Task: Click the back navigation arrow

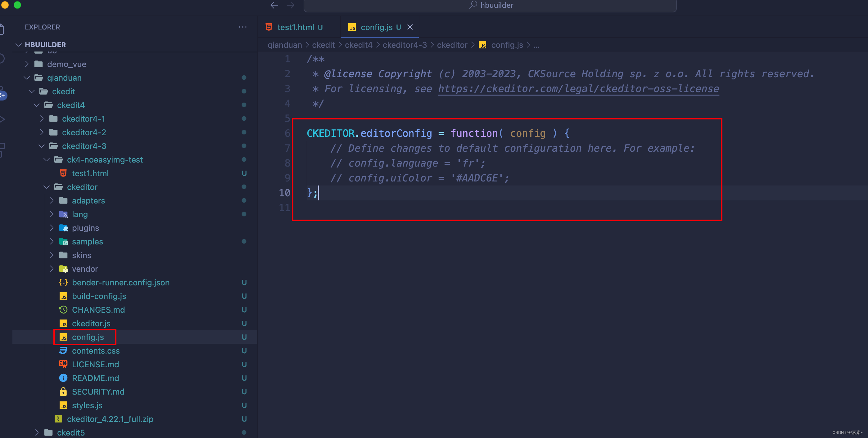Action: click(x=274, y=5)
